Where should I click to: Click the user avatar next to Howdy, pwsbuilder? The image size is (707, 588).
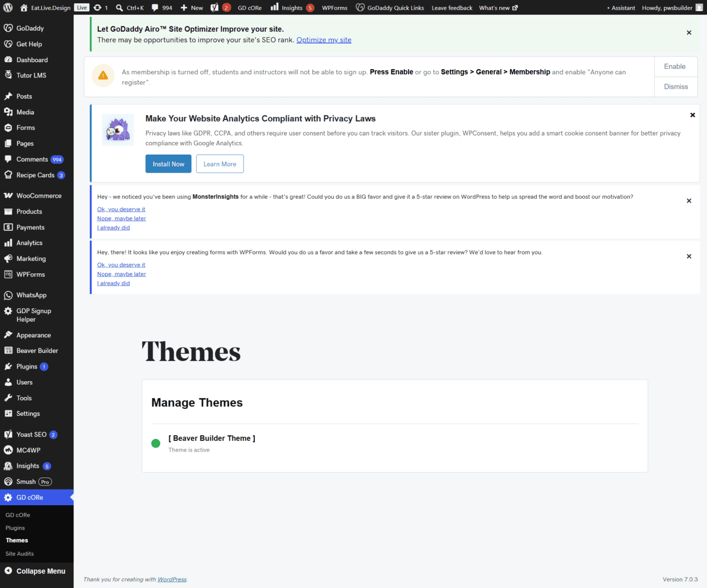point(699,8)
